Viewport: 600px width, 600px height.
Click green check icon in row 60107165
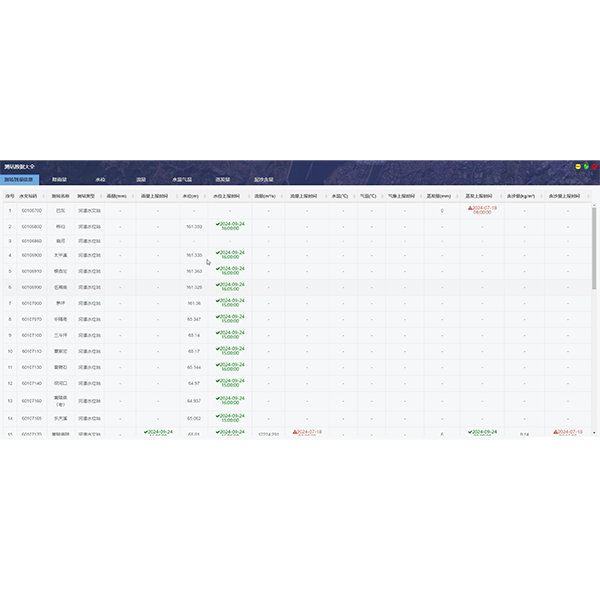coord(218,416)
